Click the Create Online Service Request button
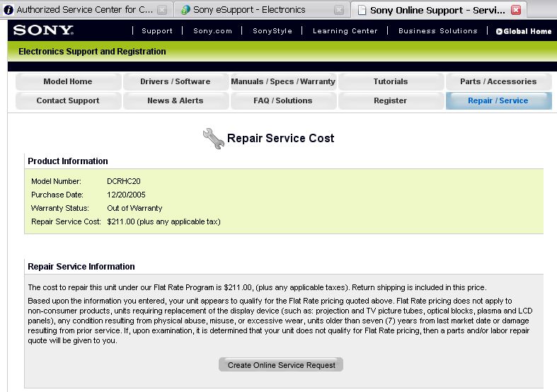Image resolution: width=557 pixels, height=392 pixels. [281, 365]
